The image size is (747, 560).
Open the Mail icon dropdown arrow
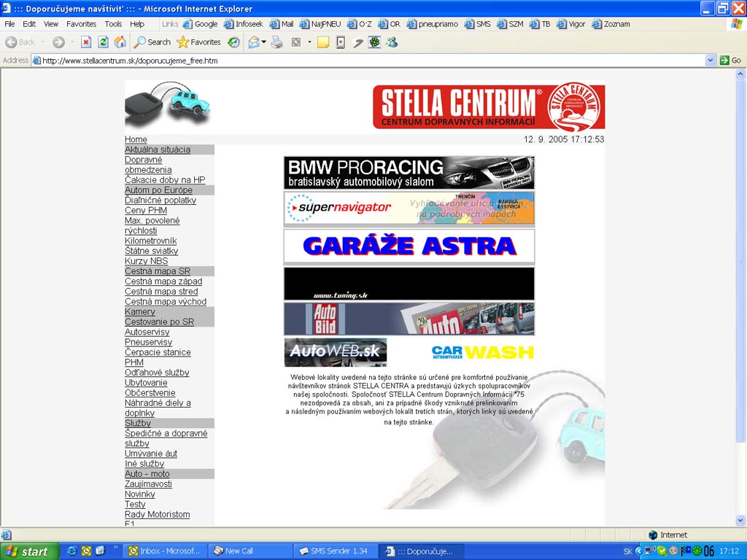[264, 42]
